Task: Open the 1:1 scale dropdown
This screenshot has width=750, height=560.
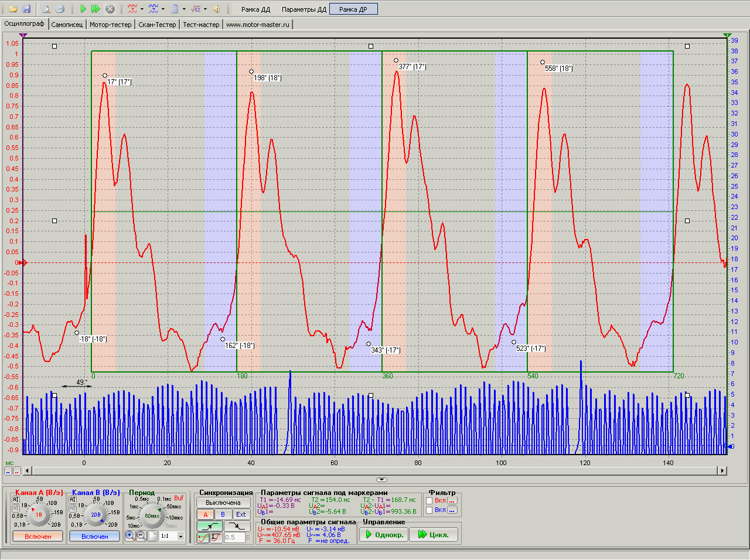Action: click(x=180, y=536)
